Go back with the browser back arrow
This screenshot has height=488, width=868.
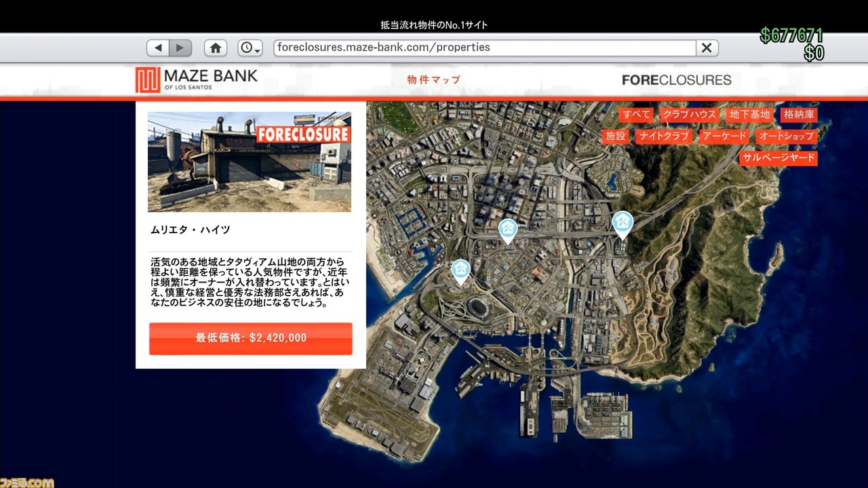[x=158, y=48]
